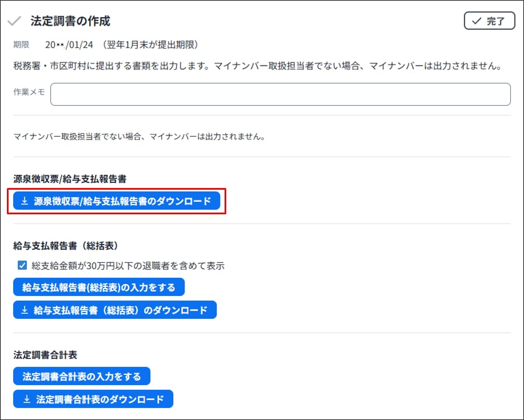Click download arrow icon on 法定調書合計表 button
Viewport: 524px width, 420px height.
point(26,399)
